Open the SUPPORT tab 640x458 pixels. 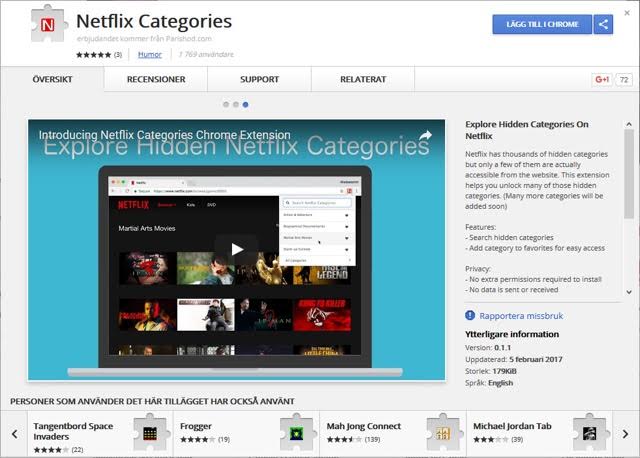pyautogui.click(x=260, y=79)
